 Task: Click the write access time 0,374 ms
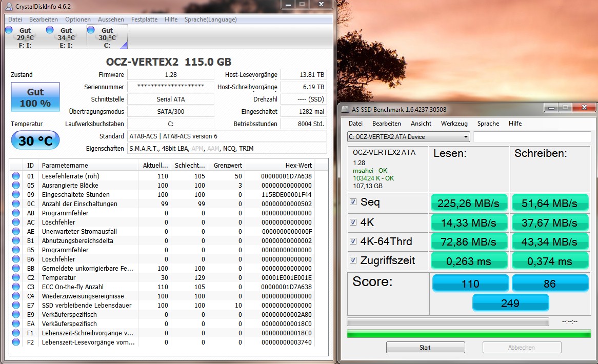[550, 261]
